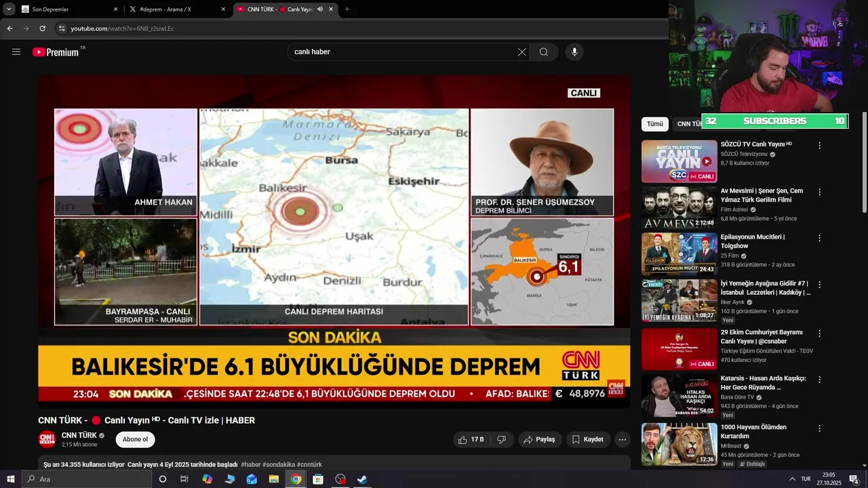Open Microsoft Store from the taskbar
This screenshot has width=868, height=488.
(318, 479)
